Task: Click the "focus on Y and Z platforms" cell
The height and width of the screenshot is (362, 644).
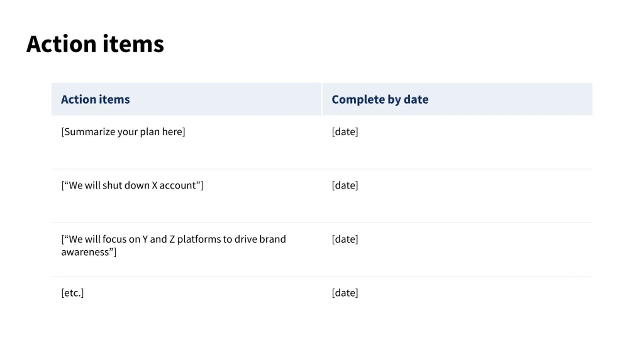Action: point(186,250)
